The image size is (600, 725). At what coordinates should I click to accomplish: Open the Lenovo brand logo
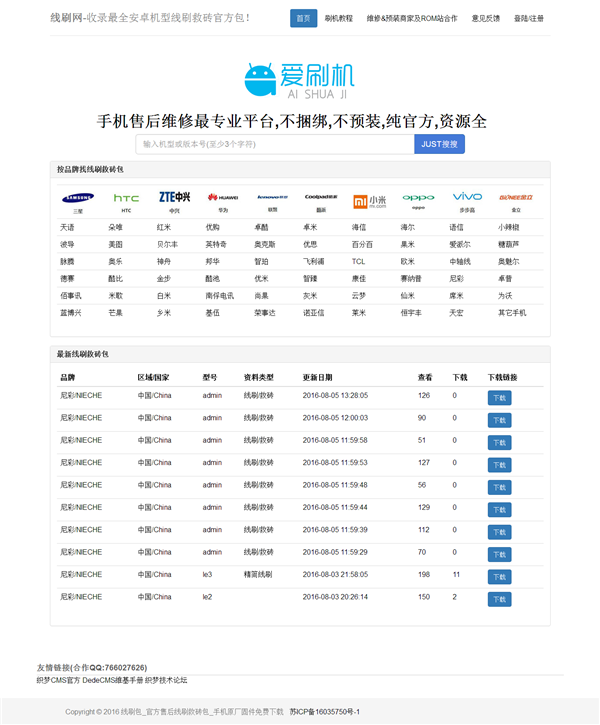coord(272,197)
